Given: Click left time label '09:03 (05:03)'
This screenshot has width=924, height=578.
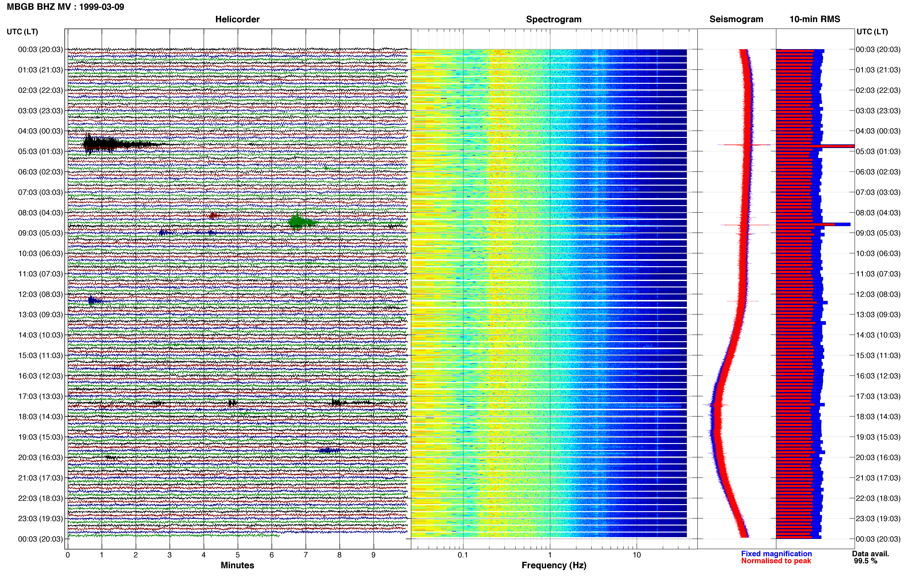Looking at the screenshot, I should click(x=41, y=233).
